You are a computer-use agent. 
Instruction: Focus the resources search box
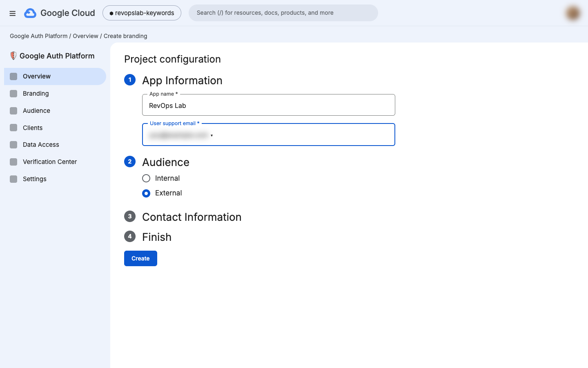pyautogui.click(x=283, y=13)
